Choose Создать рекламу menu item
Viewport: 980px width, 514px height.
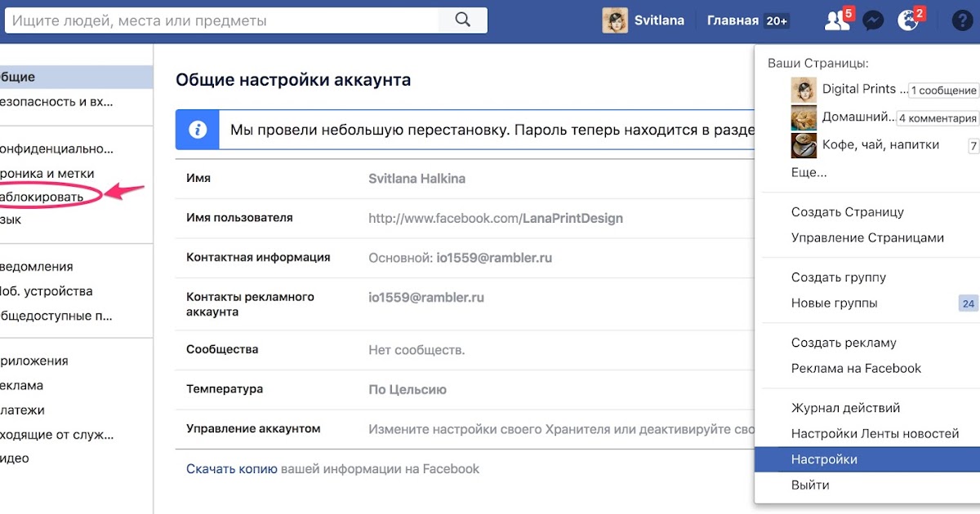844,343
